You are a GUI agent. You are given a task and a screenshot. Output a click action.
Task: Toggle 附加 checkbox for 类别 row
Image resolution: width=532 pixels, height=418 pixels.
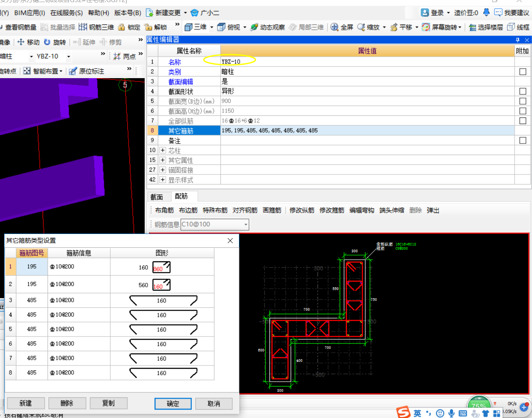pos(523,72)
